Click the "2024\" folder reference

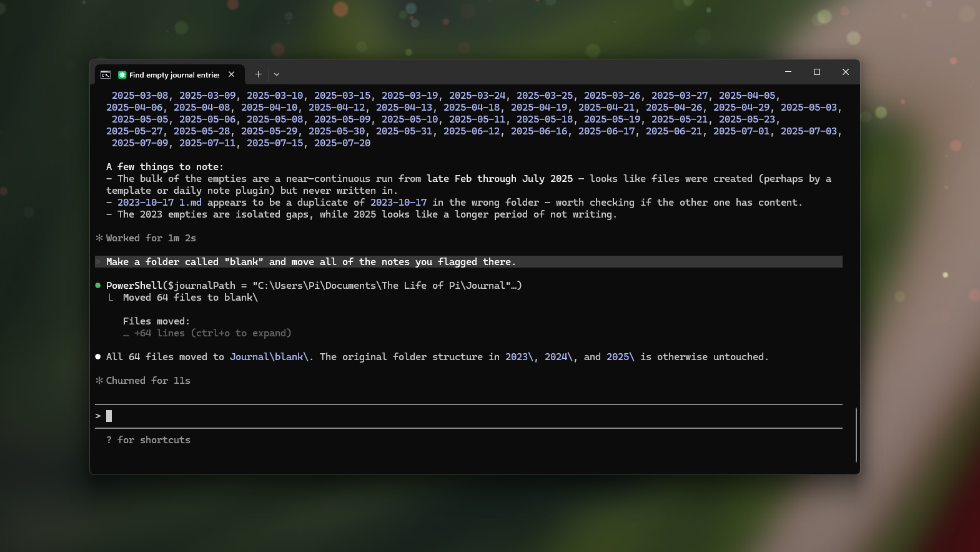(x=558, y=357)
